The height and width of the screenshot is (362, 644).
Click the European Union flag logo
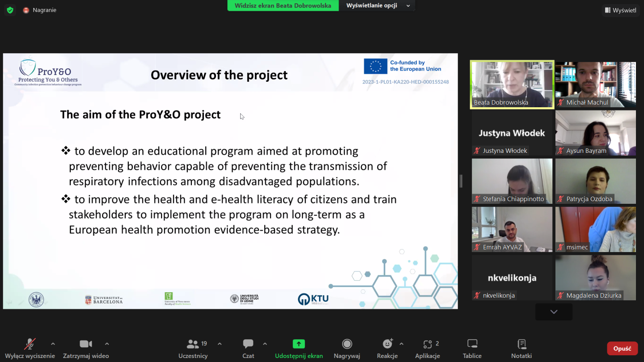click(x=375, y=66)
